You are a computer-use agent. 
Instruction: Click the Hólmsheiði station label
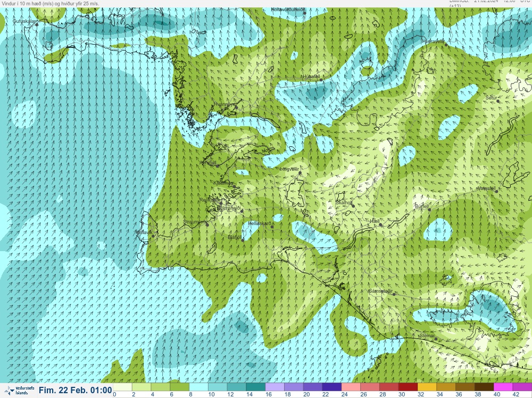pyautogui.click(x=229, y=208)
